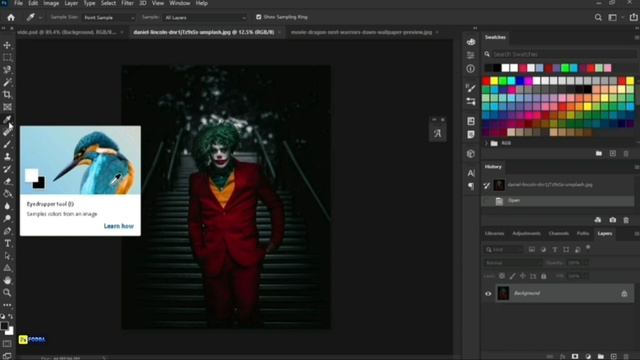Click the foreground color box in toolbar

tap(4, 326)
